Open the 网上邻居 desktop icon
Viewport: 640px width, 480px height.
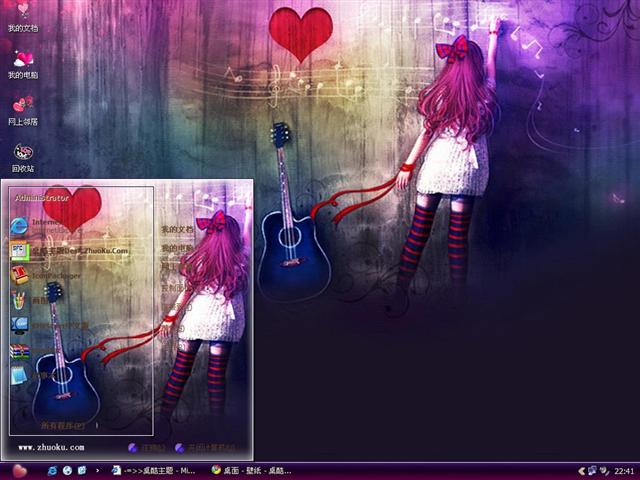(x=23, y=111)
